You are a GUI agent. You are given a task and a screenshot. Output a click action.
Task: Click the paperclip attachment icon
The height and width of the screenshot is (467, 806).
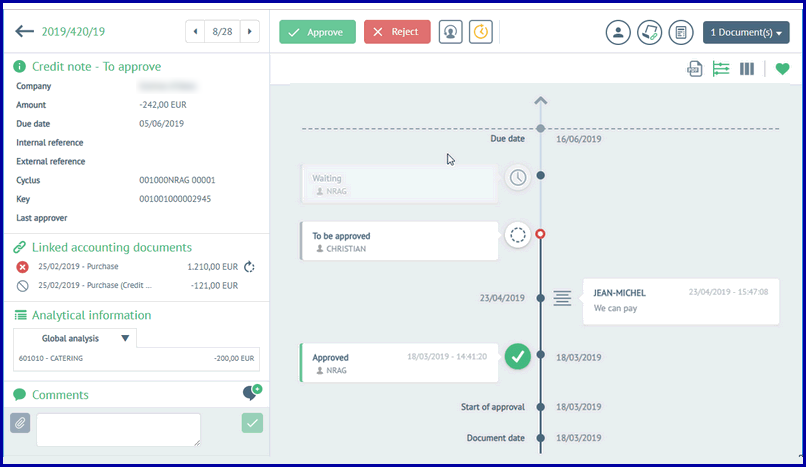[21, 423]
